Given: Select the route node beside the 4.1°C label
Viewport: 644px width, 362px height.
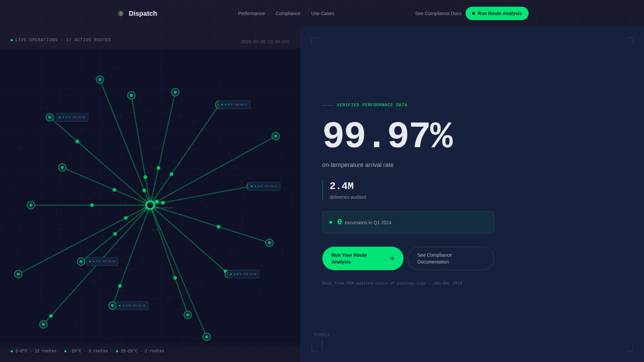Looking at the screenshot, I should [112, 306].
